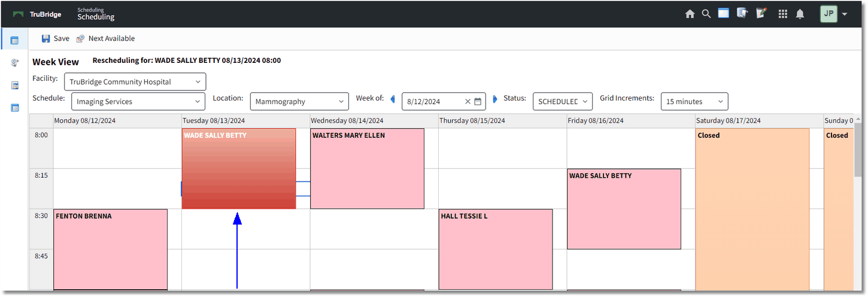Go to next week arrow
868x297 pixels.
click(x=495, y=99)
